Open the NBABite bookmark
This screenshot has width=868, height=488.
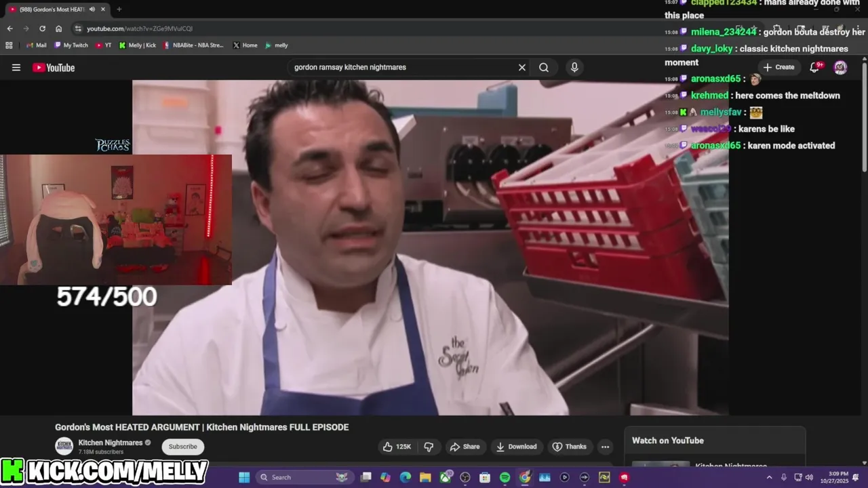point(194,45)
